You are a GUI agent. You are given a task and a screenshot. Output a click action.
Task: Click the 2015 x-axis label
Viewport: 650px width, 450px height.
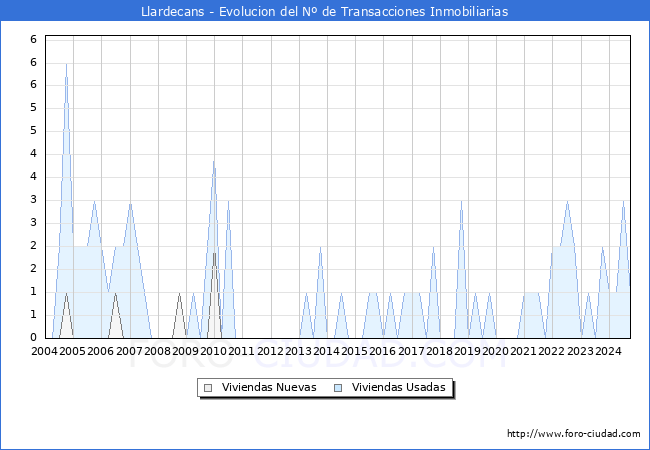pos(354,351)
